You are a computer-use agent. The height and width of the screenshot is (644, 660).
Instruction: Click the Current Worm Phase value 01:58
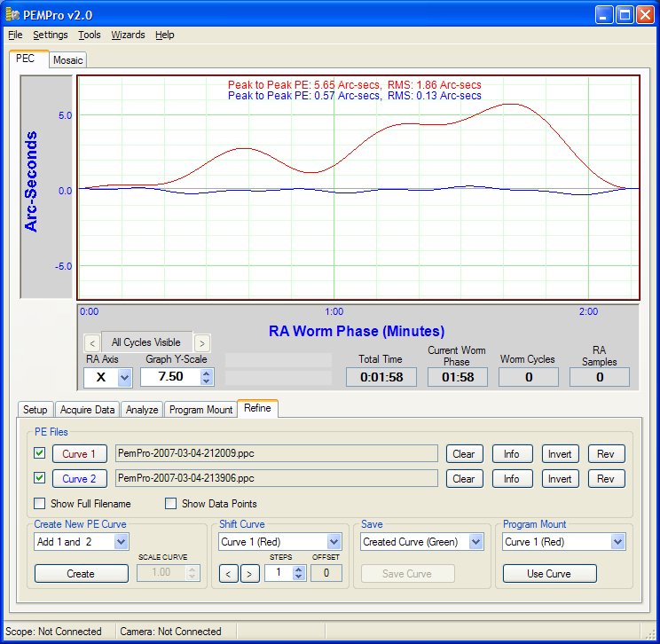pyautogui.click(x=458, y=377)
